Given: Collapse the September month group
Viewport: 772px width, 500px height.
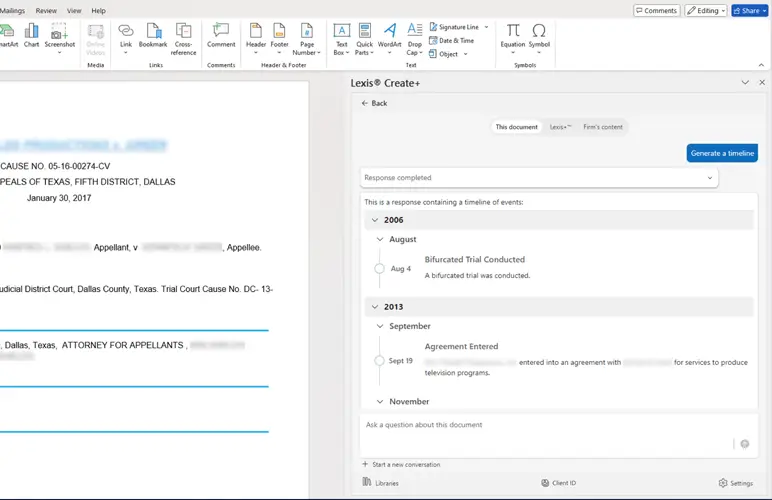Looking at the screenshot, I should [380, 326].
